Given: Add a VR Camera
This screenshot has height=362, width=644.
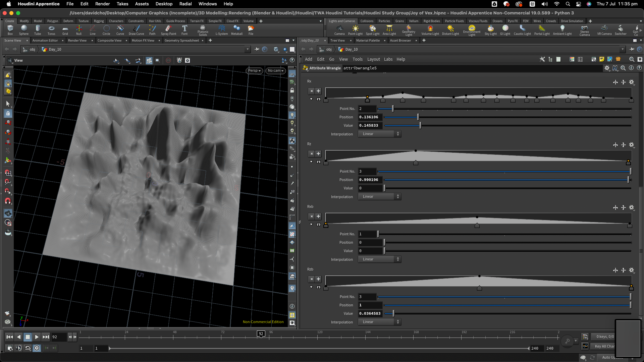Looking at the screenshot, I should click(x=604, y=30).
